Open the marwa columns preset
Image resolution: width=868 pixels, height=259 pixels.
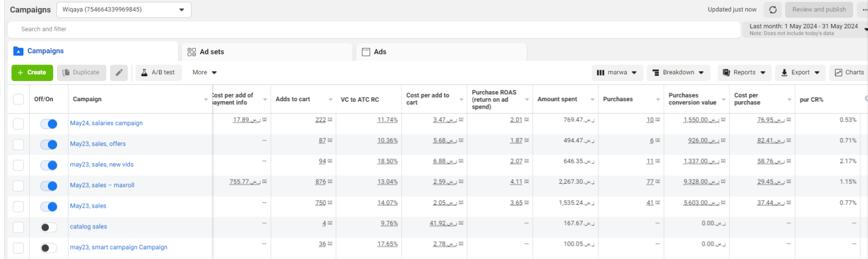tap(617, 72)
